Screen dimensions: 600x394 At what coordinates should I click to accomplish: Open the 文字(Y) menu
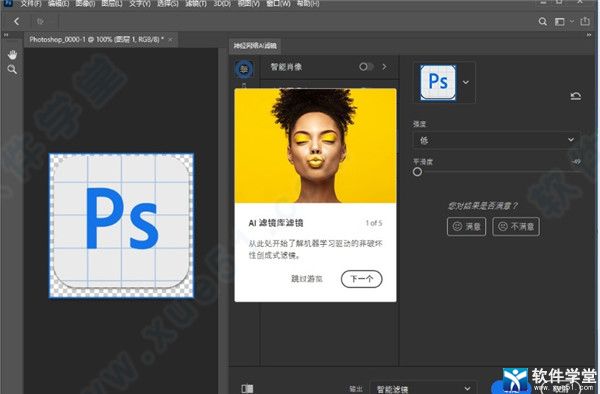[139, 3]
